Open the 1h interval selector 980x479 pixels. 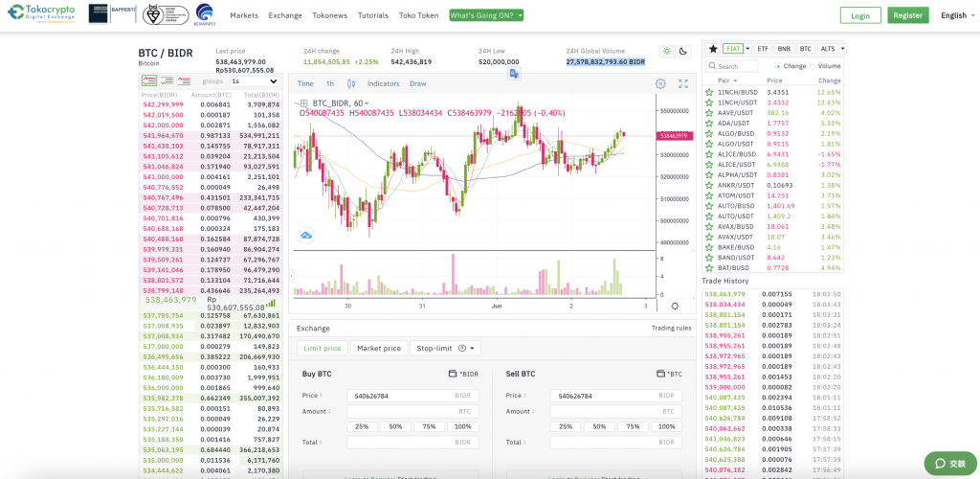[x=330, y=83]
